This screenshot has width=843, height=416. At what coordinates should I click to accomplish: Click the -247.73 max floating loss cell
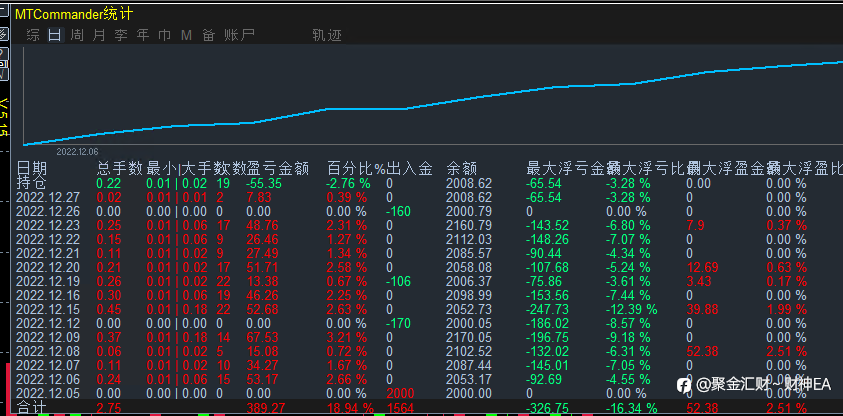[x=548, y=309]
